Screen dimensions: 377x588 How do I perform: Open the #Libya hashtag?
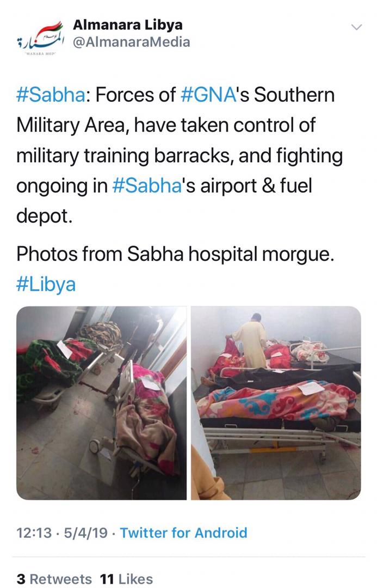coord(46,284)
